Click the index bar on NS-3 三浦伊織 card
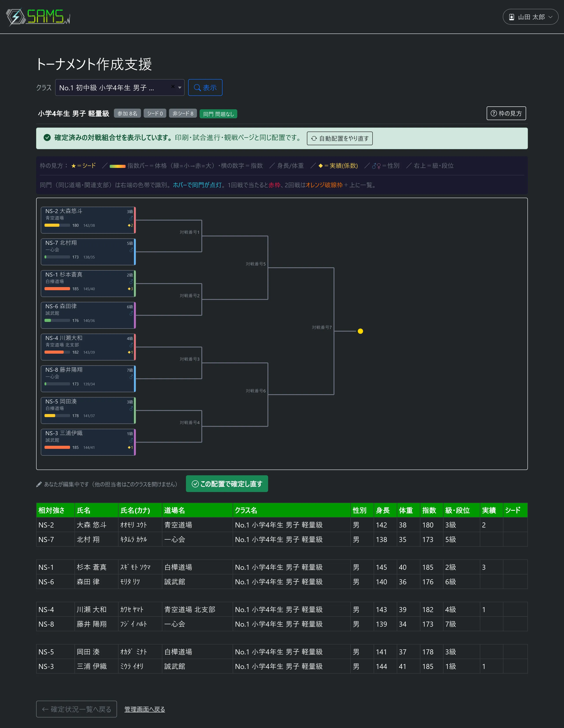The width and height of the screenshot is (564, 728). tap(57, 447)
